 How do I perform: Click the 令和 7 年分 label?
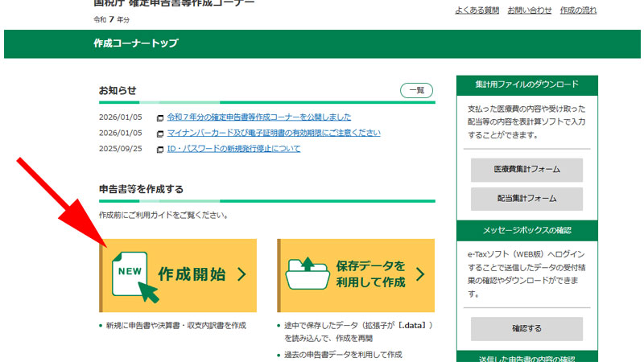(111, 19)
